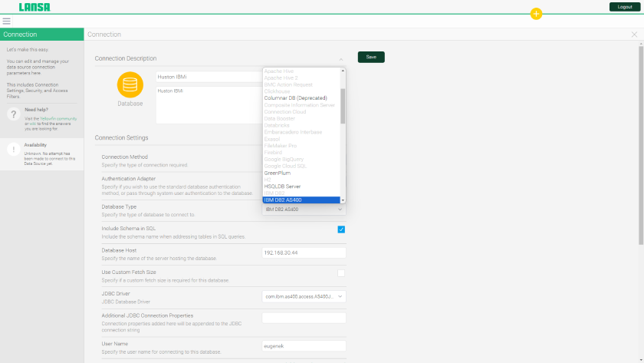Select the Connection tab in sidebar
Screen dimensions: 644x363
[42, 35]
